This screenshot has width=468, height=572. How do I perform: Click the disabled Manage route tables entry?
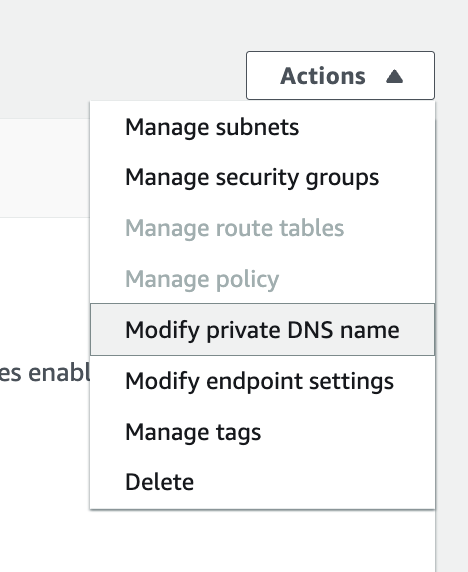point(262,228)
